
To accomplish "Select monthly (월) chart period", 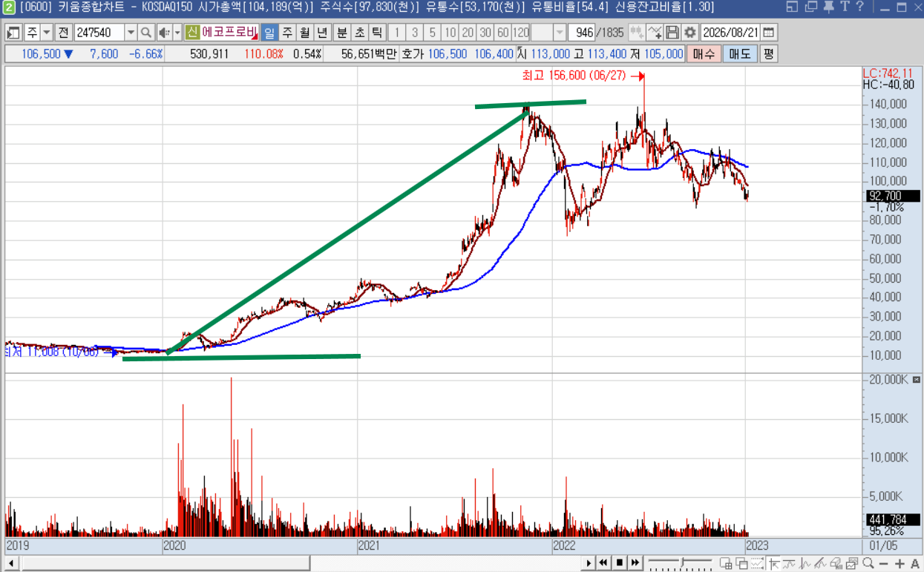I will coord(304,33).
